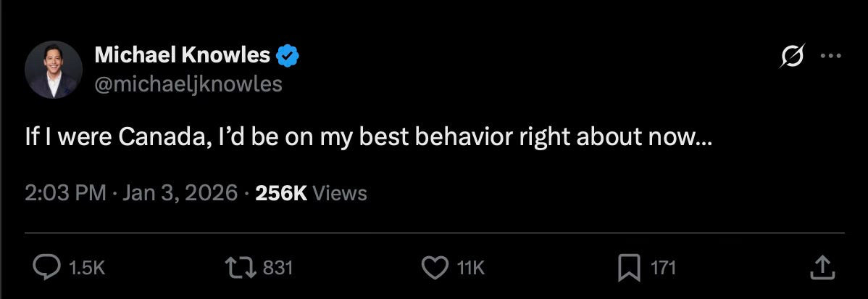Click the 11K likes count
This screenshot has height=299, width=868.
471,269
